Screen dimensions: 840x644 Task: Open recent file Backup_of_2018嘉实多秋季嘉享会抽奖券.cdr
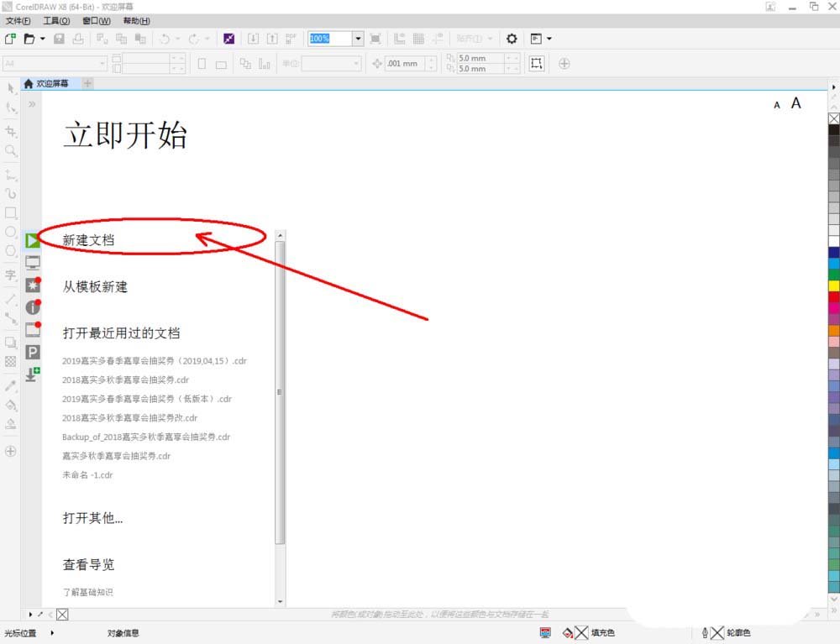coord(145,437)
